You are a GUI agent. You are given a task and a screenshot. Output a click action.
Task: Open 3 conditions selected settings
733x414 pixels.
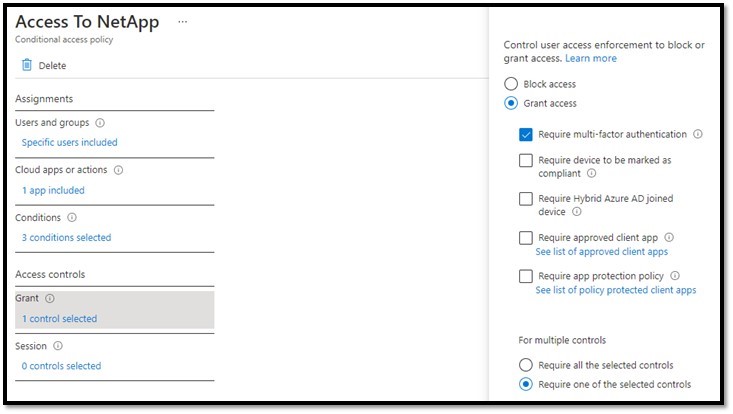point(66,238)
